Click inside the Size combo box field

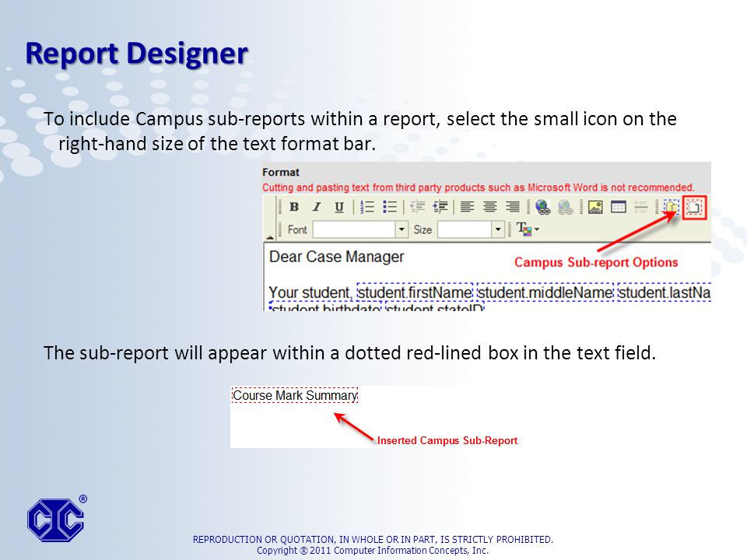tap(465, 229)
